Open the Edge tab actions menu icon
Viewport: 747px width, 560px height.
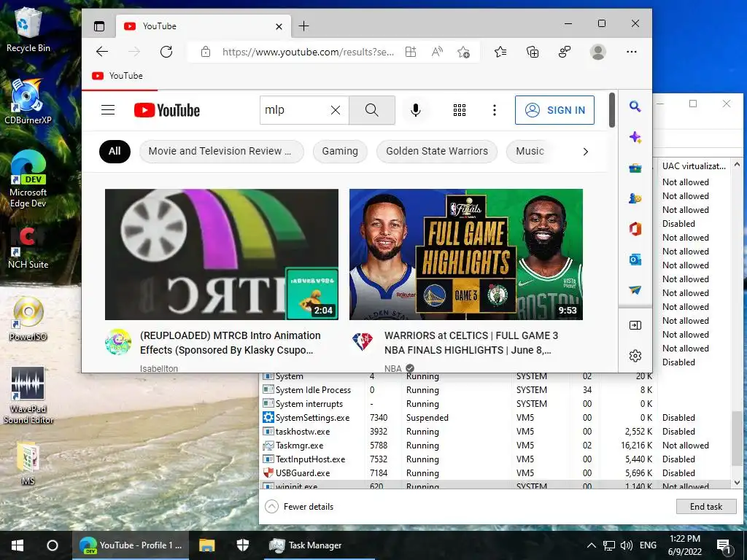pos(99,26)
